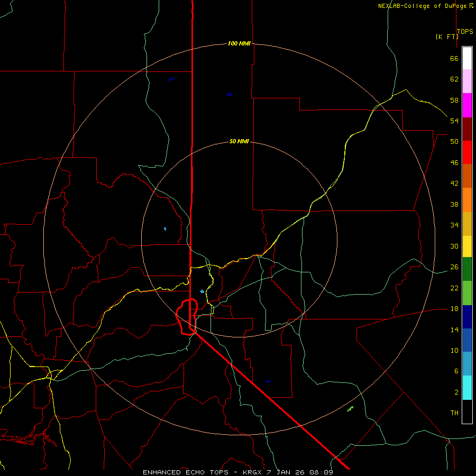The image size is (476, 476).
Task: Select the cyan 2 kft swatch
Action: [467, 388]
